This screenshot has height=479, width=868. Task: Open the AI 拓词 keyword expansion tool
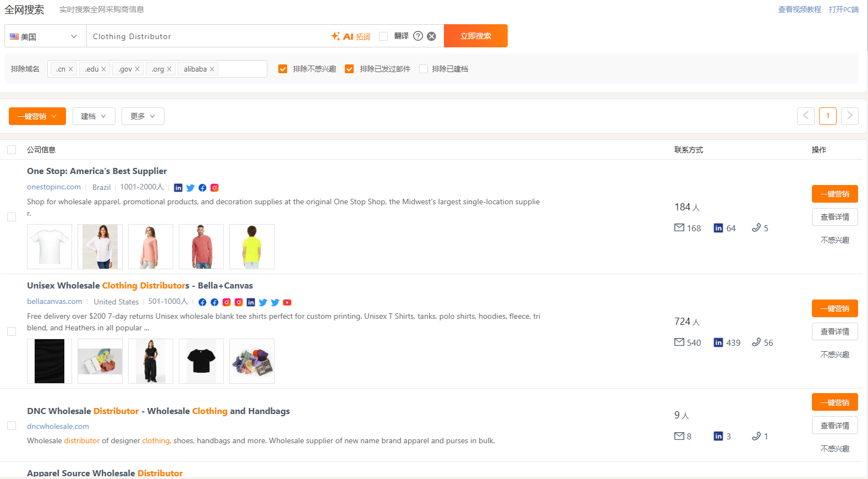350,36
